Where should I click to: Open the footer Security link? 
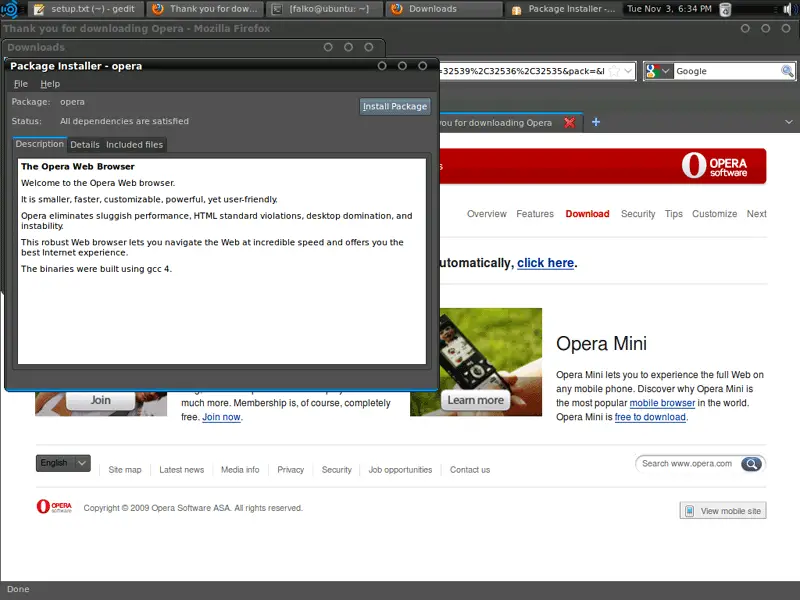pos(336,470)
